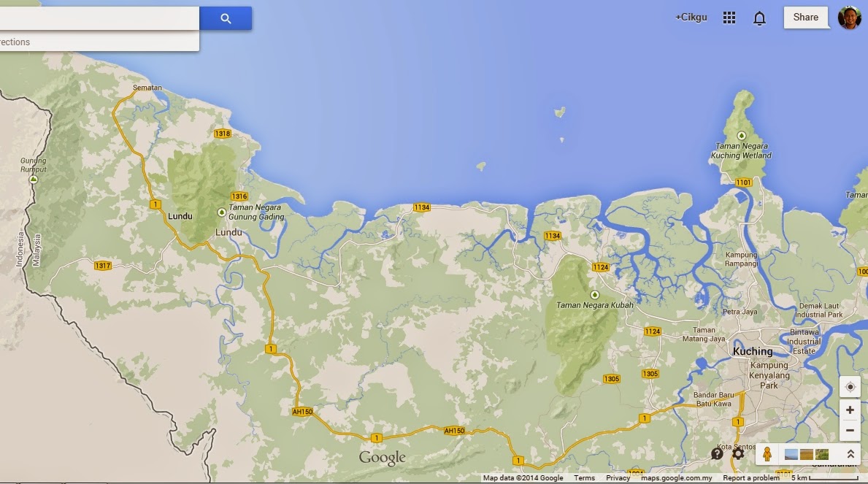Image resolution: width=868 pixels, height=484 pixels.
Task: Click the Kuching Wetland park marker
Action: (741, 136)
